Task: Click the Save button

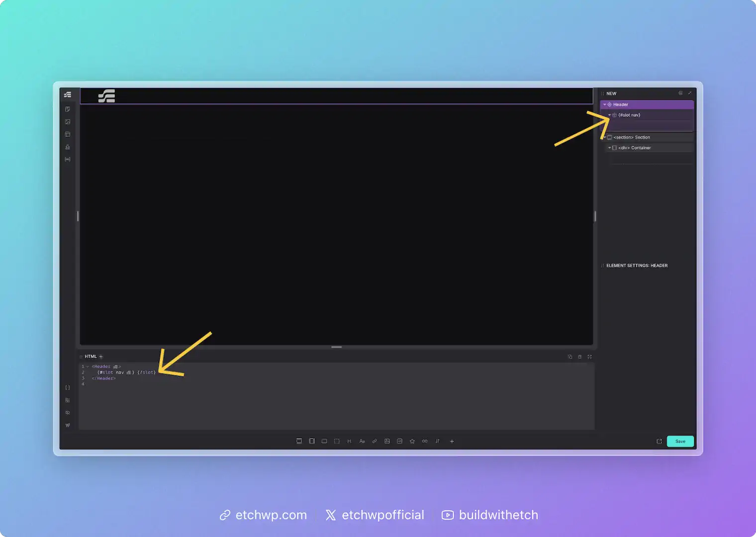Action: coord(680,442)
